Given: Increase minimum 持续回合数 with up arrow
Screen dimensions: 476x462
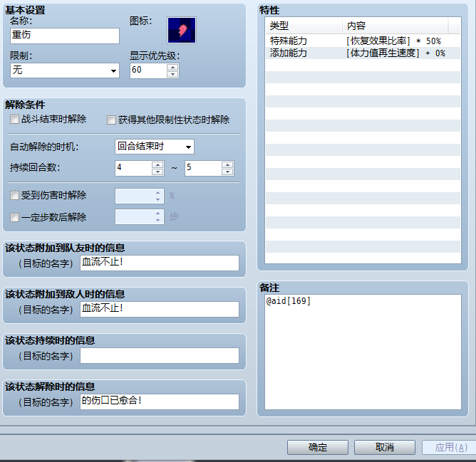Looking at the screenshot, I should click(158, 164).
